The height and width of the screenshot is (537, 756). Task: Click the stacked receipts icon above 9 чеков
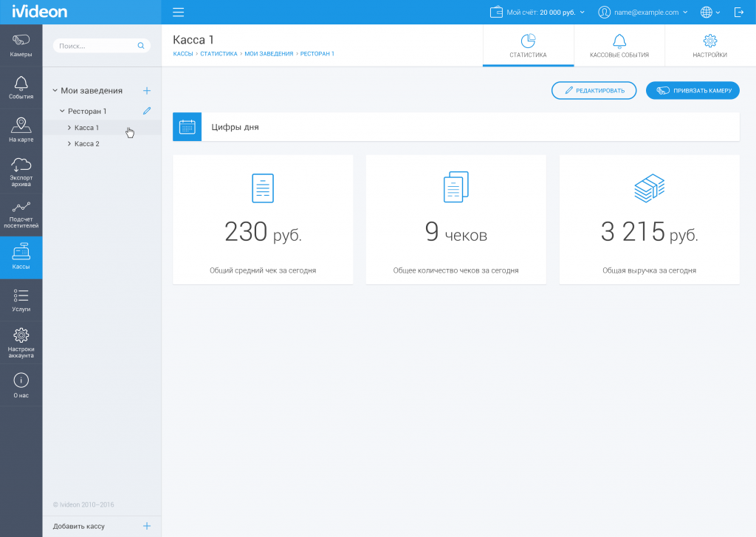point(456,187)
